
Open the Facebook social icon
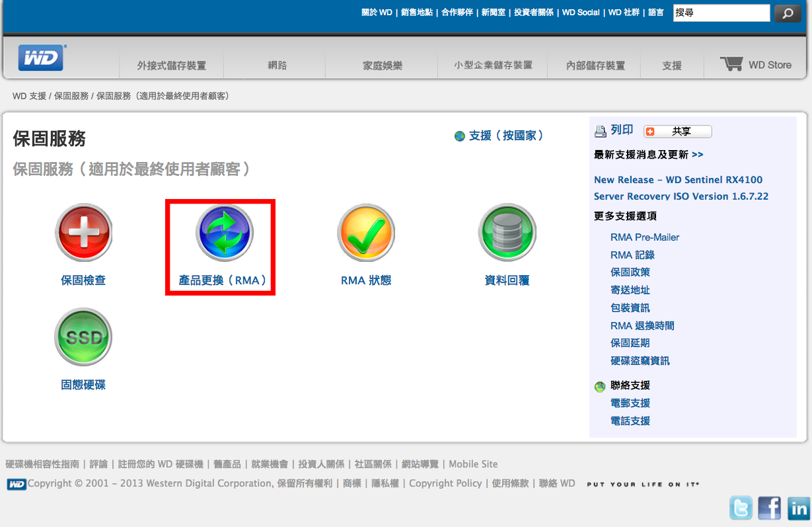tap(770, 508)
